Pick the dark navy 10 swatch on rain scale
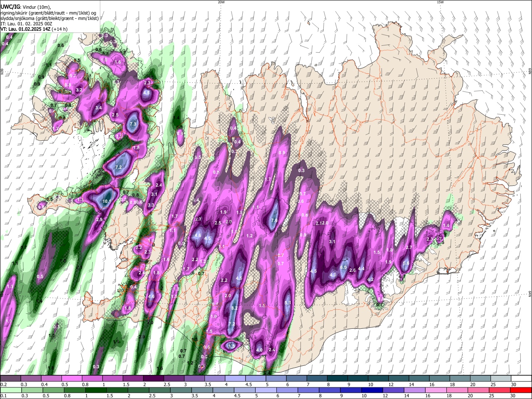Screen dimensions: 532x399 pos(372,390)
